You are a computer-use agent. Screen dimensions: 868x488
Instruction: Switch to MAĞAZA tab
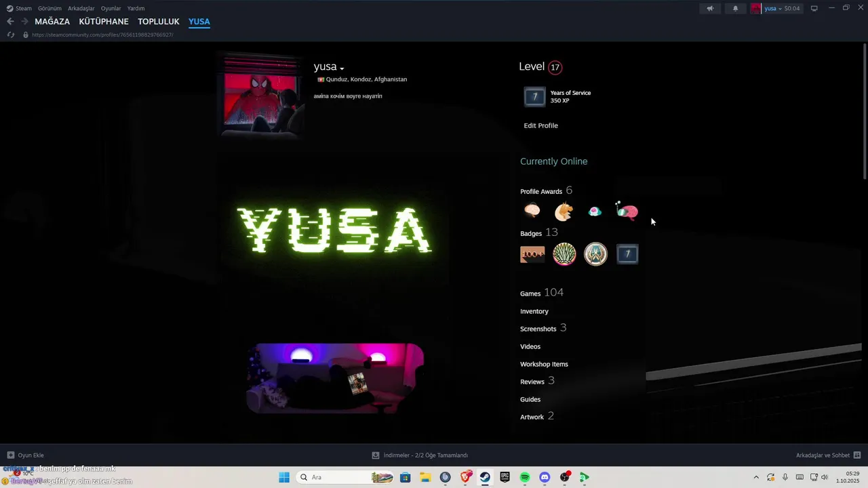(x=52, y=22)
